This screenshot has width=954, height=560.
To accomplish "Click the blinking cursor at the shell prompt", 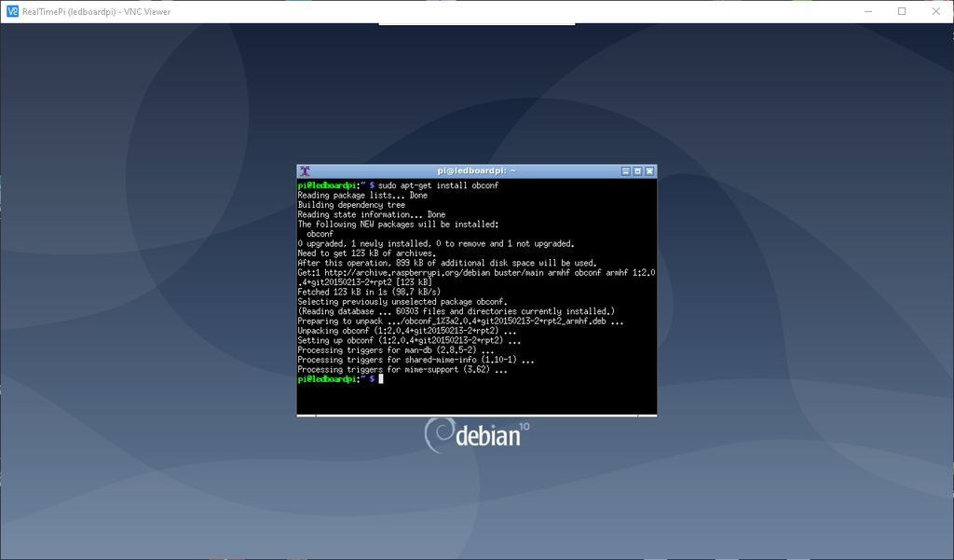I will [380, 378].
